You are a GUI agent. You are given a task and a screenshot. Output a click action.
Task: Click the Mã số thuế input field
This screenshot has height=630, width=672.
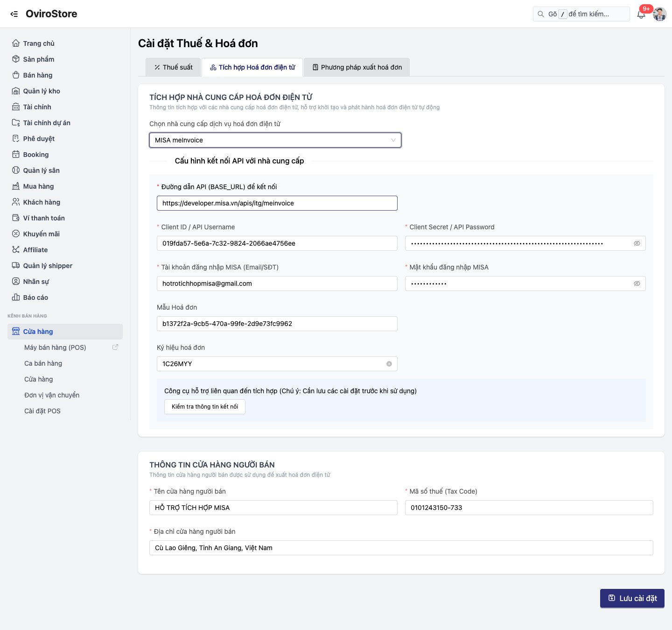[529, 508]
